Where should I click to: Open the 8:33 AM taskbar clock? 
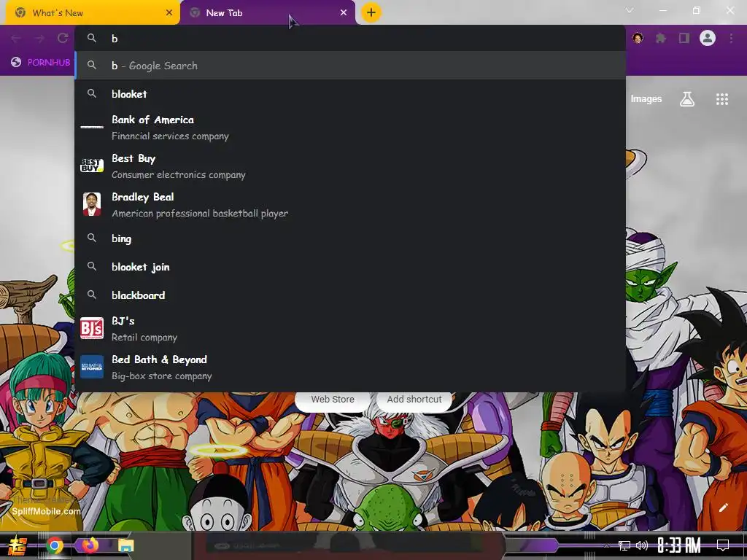pyautogui.click(x=679, y=545)
